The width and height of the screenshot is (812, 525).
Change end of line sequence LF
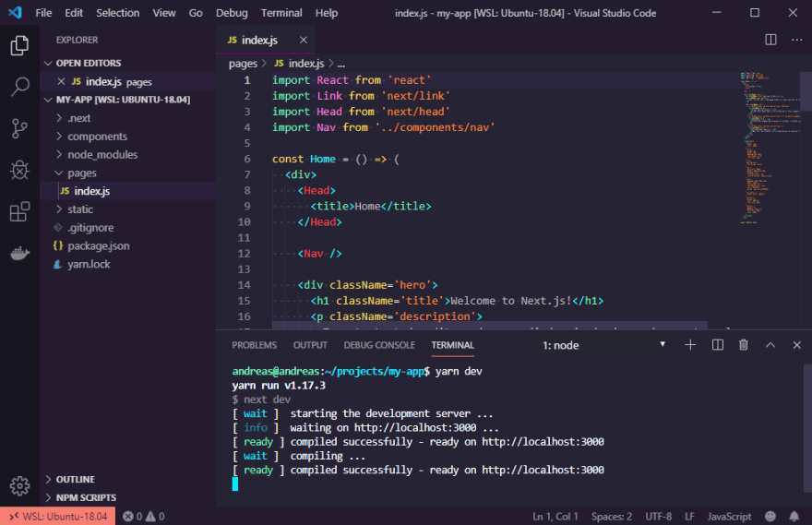click(x=689, y=516)
